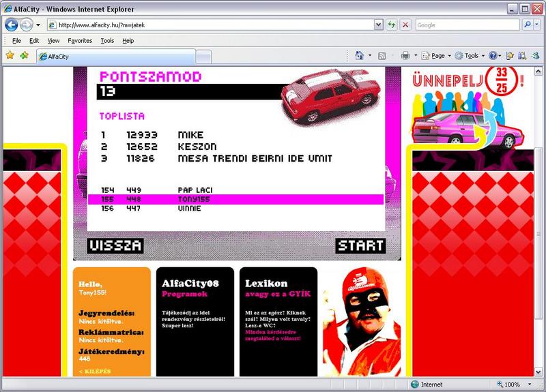Open the Favorites menu
546x392 pixels.
point(80,41)
